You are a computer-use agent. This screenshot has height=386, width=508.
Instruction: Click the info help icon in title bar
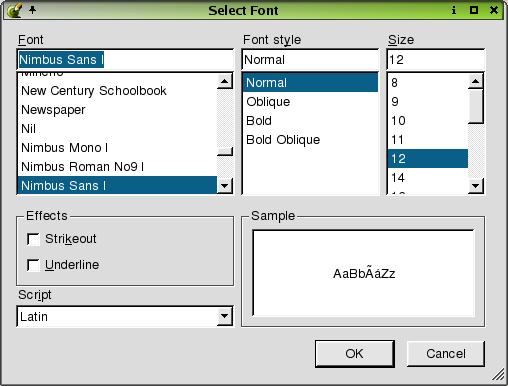point(454,10)
